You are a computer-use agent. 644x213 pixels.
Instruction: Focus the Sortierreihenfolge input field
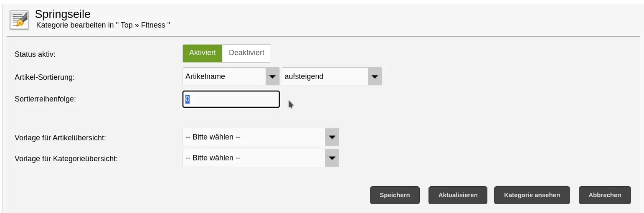tap(231, 99)
